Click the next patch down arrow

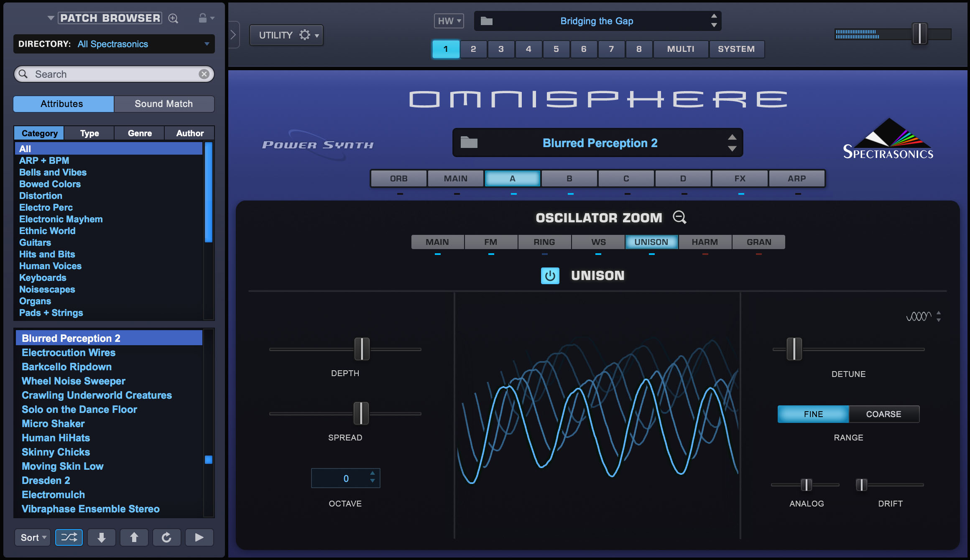click(x=101, y=537)
